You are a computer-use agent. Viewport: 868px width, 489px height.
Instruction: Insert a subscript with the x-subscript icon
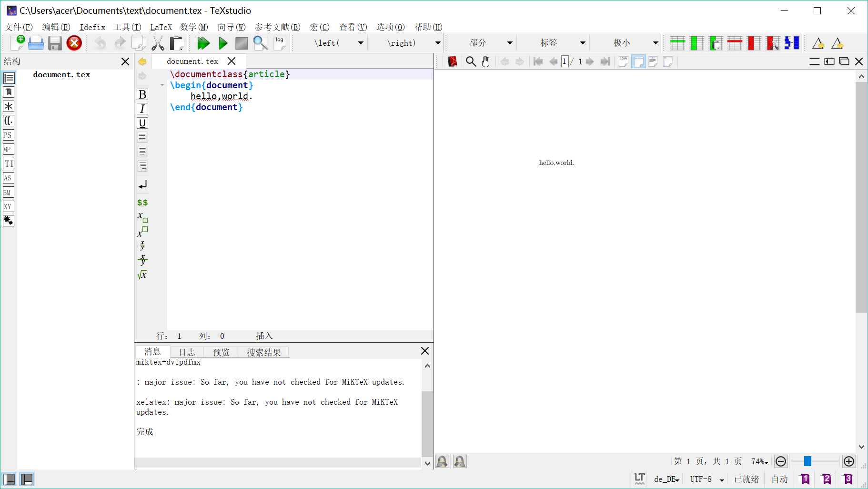142,217
